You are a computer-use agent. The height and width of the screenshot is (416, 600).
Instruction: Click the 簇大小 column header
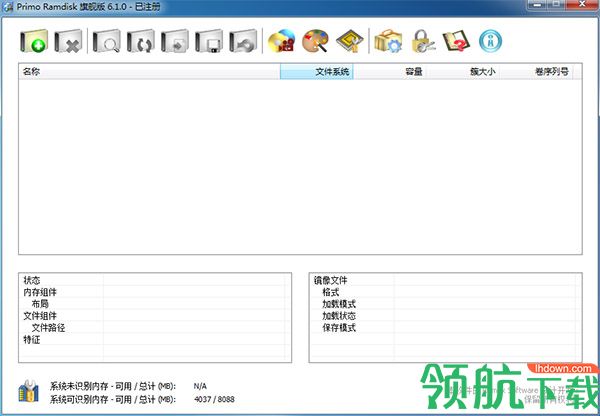click(463, 72)
